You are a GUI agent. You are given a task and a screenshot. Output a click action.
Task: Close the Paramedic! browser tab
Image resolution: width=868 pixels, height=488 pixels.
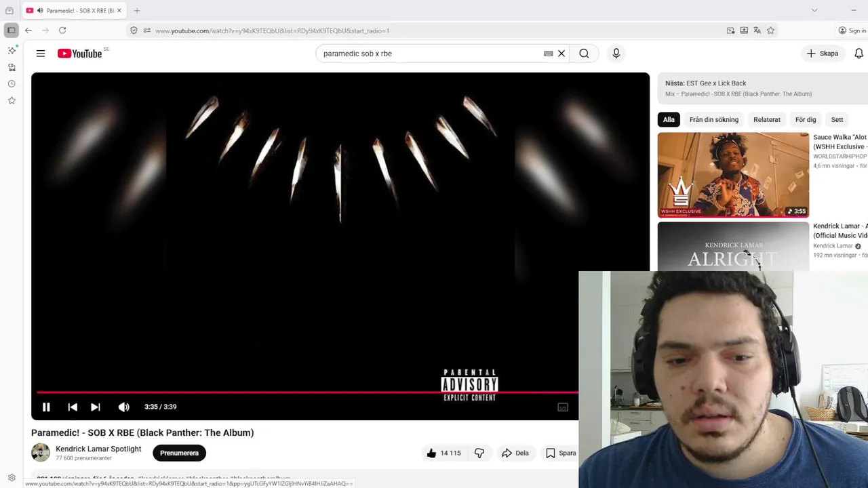coord(119,11)
